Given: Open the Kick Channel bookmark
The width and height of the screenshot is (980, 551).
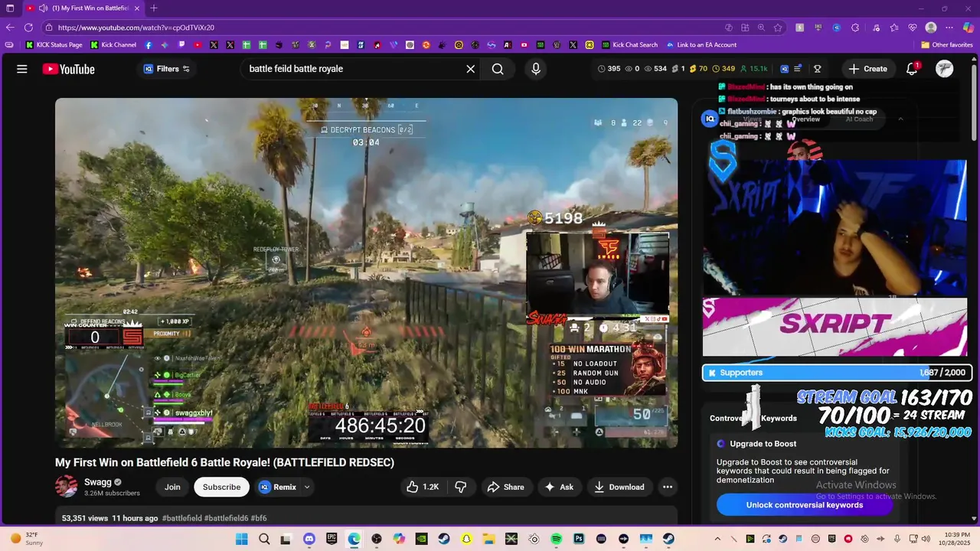Looking at the screenshot, I should pyautogui.click(x=113, y=45).
